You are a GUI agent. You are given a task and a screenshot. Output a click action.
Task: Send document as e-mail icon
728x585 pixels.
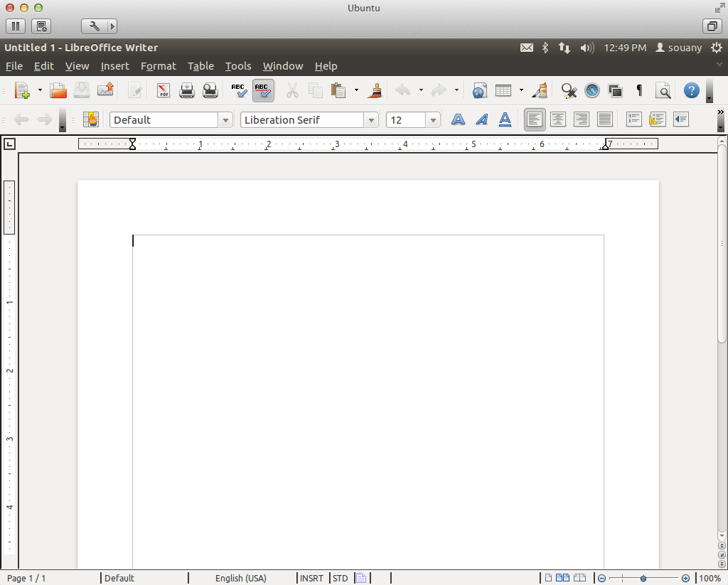(105, 89)
